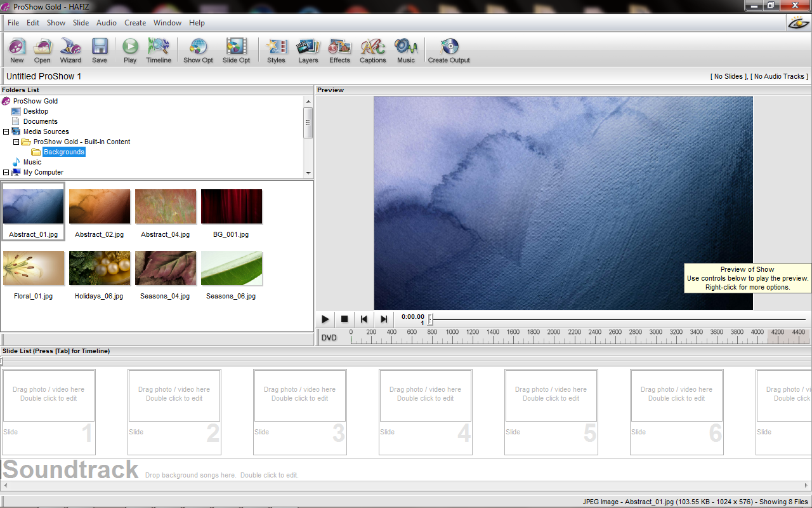The height and width of the screenshot is (508, 812).
Task: Collapse the ProShow Gold - Built-In Content folder
Action: click(x=16, y=142)
